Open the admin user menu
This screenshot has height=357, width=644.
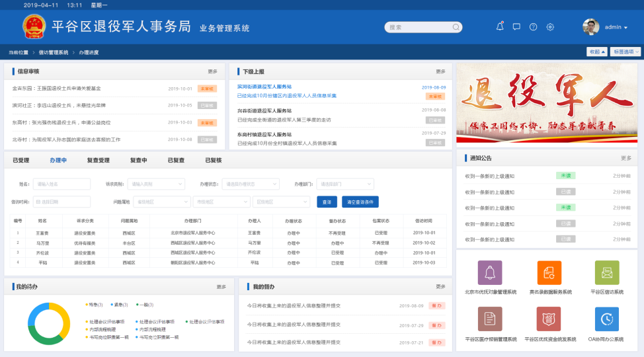606,27
